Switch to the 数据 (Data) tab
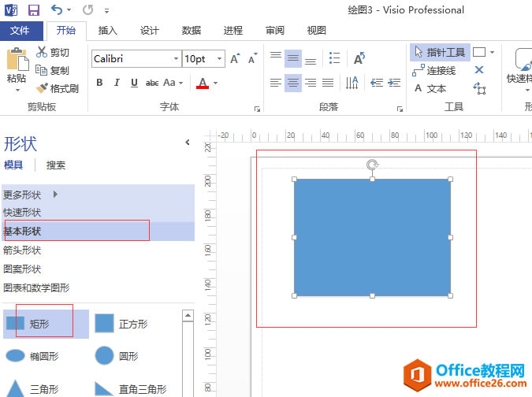 tap(192, 31)
